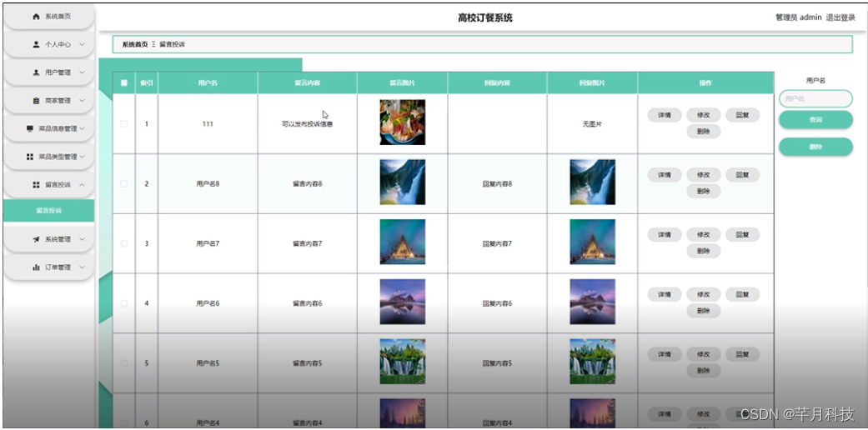868x430 pixels.
Task: Check the checkbox for row 用户名7
Action: (x=124, y=243)
